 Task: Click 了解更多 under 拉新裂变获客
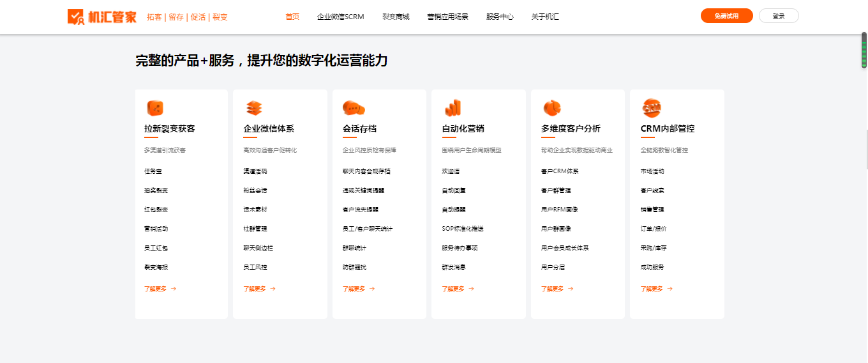[160, 289]
